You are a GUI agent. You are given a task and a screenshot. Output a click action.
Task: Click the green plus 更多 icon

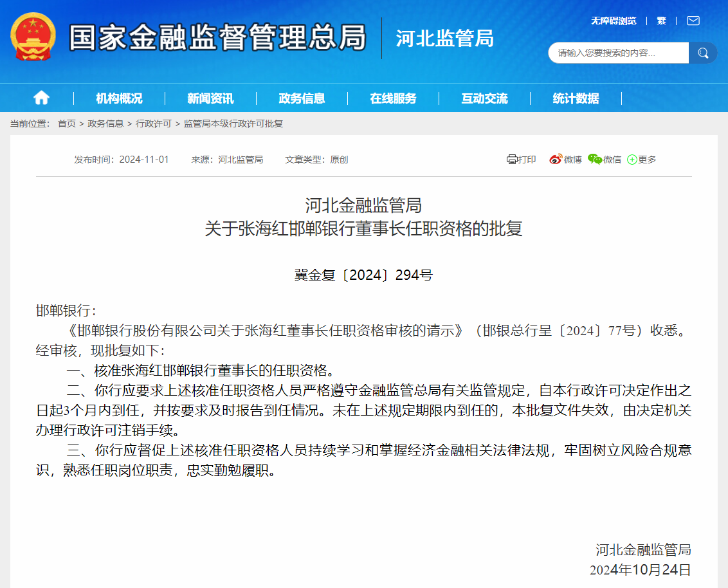[632, 160]
